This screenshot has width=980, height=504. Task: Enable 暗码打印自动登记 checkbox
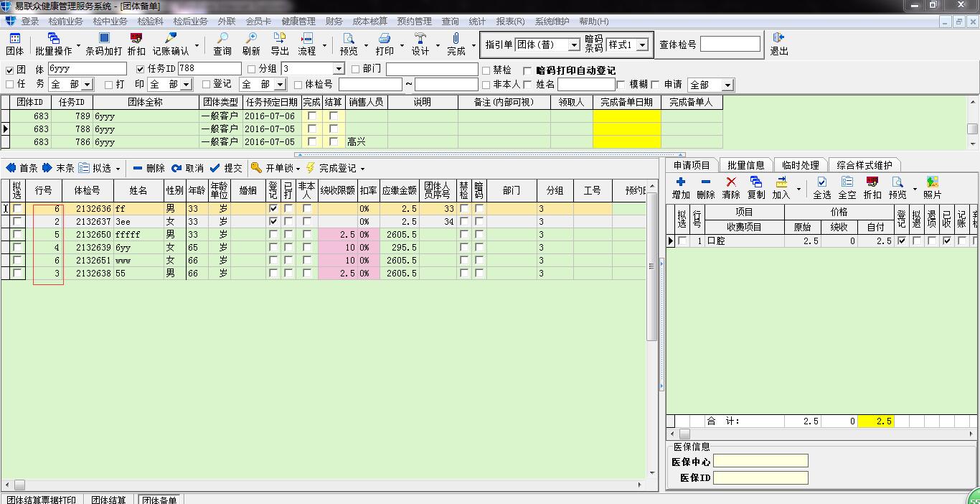click(x=528, y=70)
